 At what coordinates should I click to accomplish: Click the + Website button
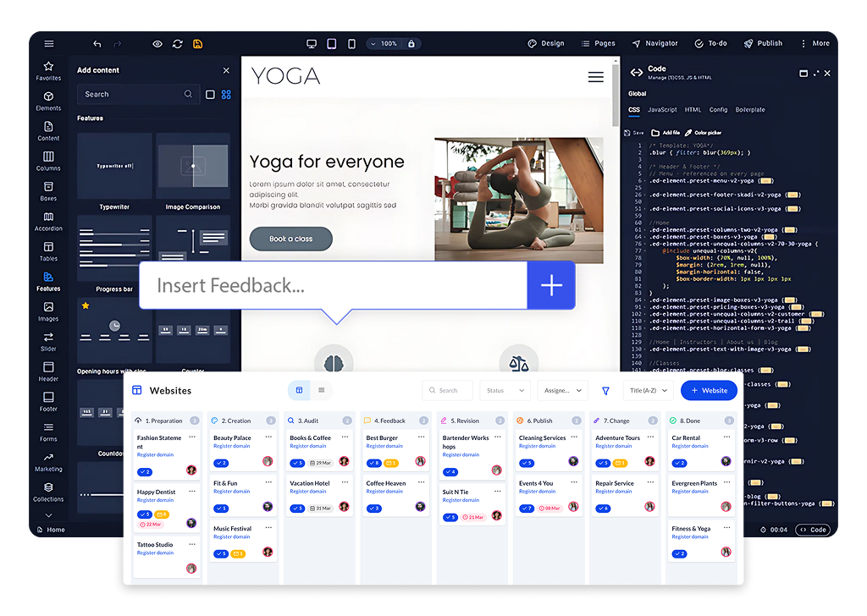(x=709, y=390)
